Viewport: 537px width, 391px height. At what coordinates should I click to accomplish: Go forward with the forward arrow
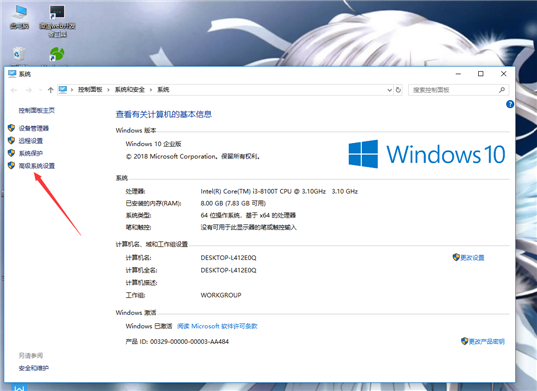pyautogui.click(x=29, y=90)
